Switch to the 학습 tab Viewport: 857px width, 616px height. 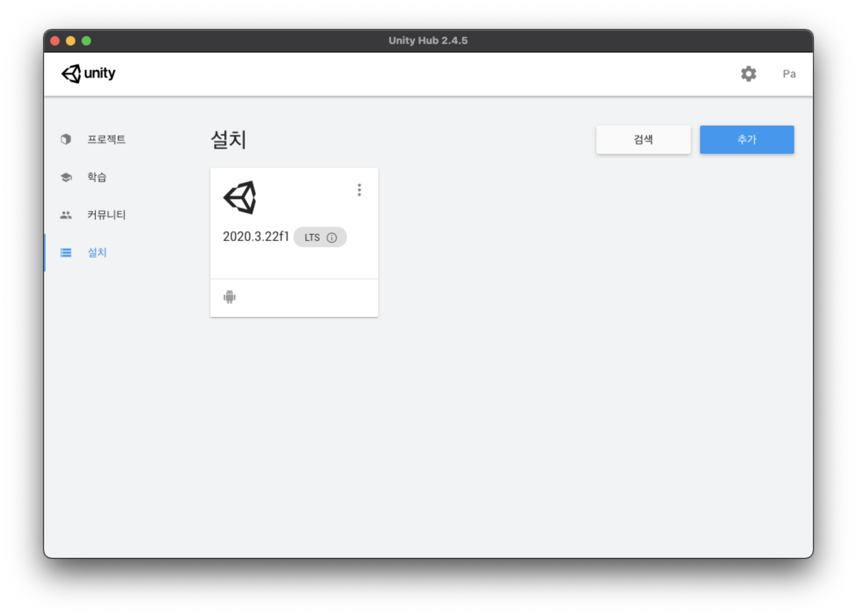click(x=97, y=177)
